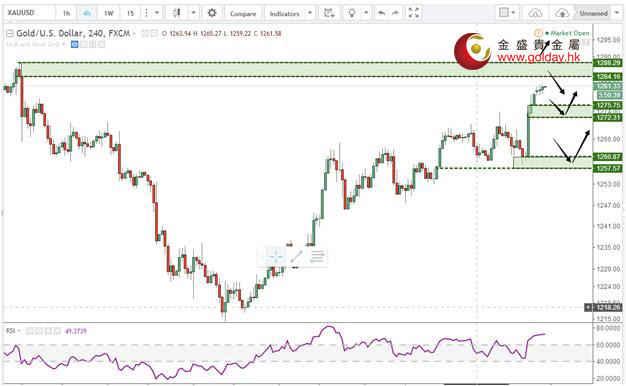The width and height of the screenshot is (626, 386).
Task: Open the ideas lightbulb
Action: pyautogui.click(x=352, y=13)
